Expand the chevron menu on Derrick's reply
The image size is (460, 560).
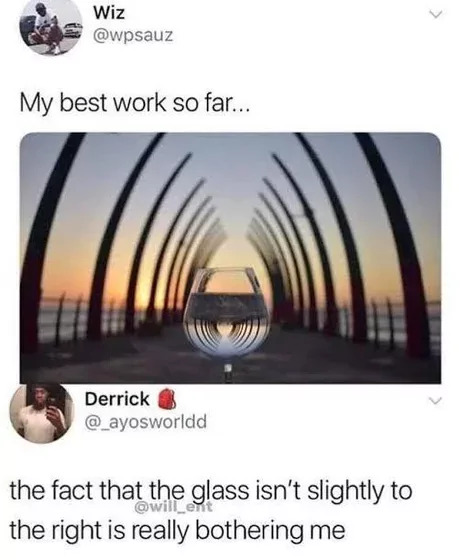(x=435, y=401)
